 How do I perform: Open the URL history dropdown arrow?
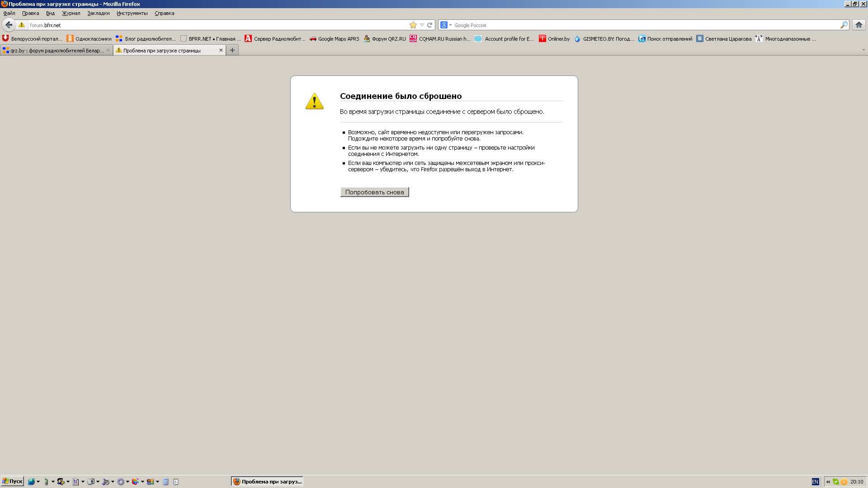point(422,25)
